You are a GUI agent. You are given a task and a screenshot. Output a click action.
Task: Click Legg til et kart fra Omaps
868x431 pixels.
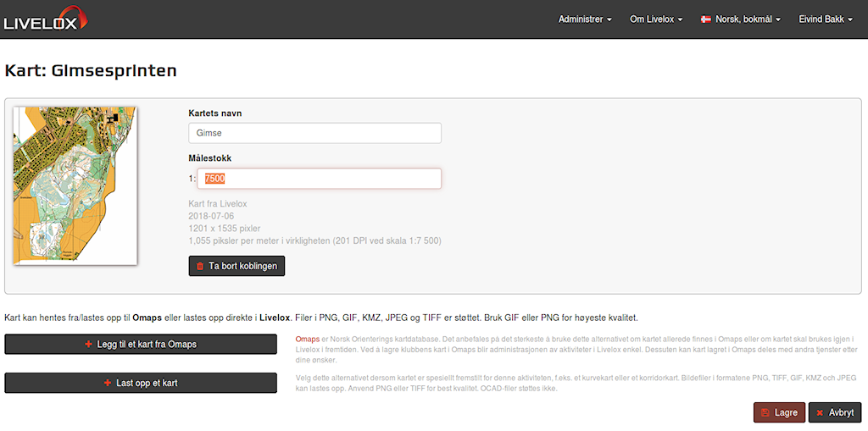pos(141,344)
